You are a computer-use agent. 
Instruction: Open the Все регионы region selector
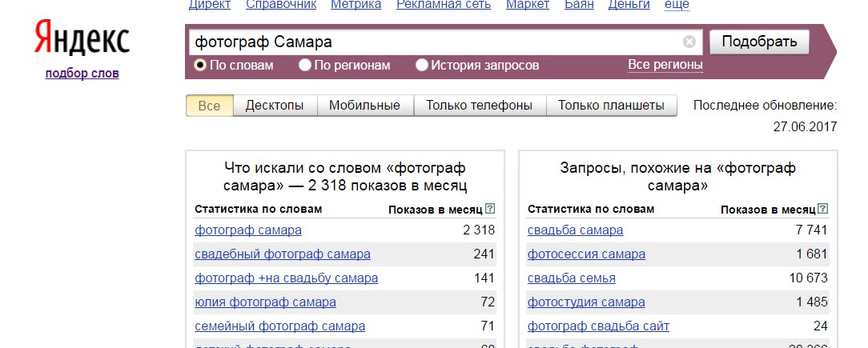coord(665,65)
